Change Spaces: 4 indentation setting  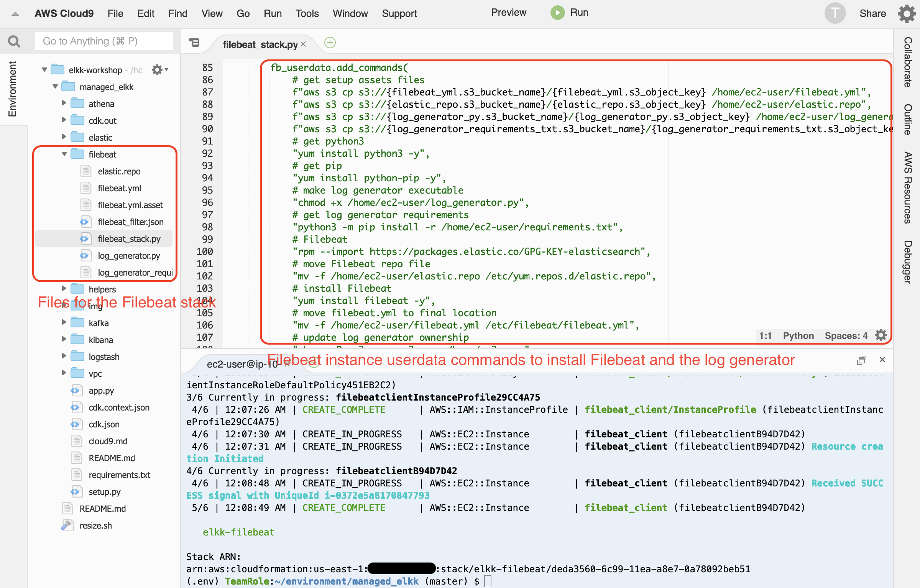point(846,336)
